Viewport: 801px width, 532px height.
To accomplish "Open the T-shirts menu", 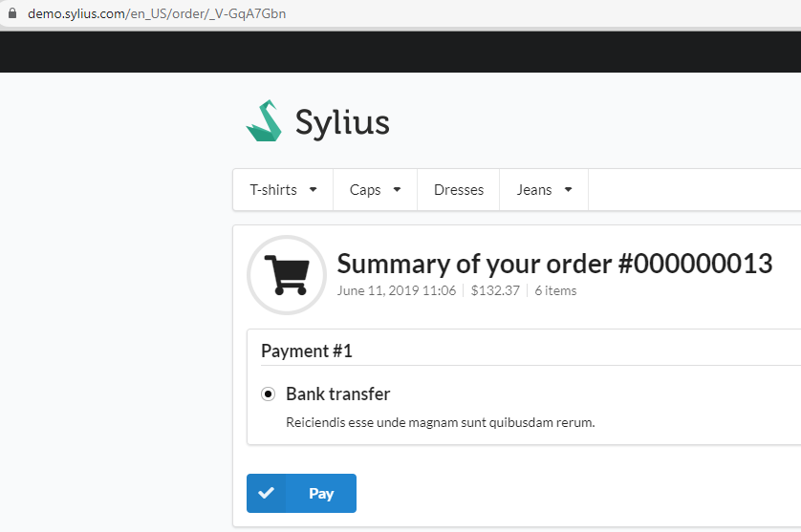I will (x=283, y=189).
